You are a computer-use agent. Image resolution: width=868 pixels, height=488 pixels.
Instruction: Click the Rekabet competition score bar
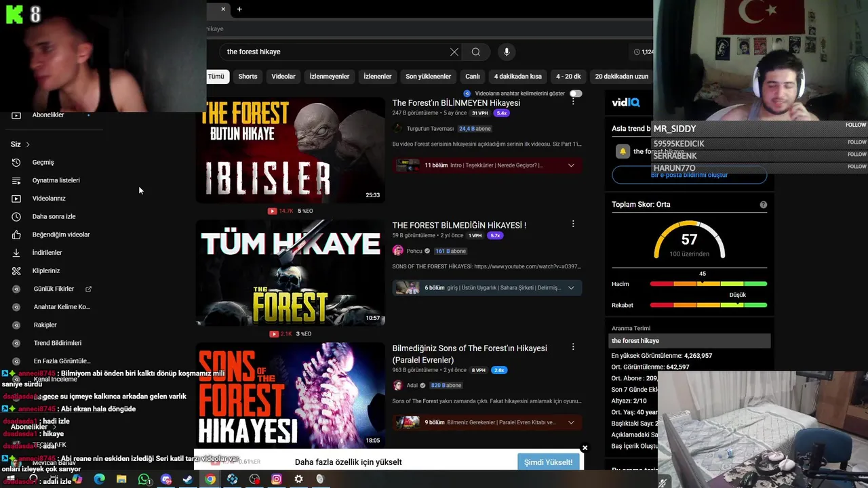(x=709, y=306)
